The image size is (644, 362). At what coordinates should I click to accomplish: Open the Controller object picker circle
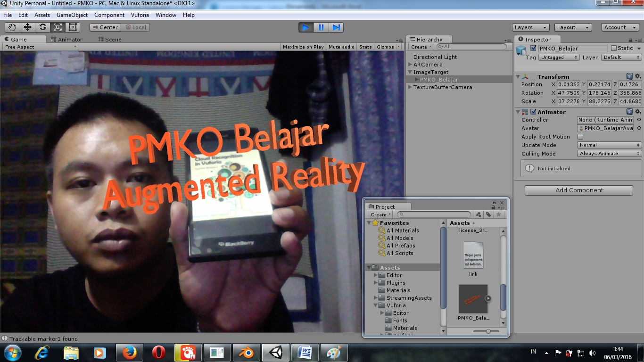(639, 120)
